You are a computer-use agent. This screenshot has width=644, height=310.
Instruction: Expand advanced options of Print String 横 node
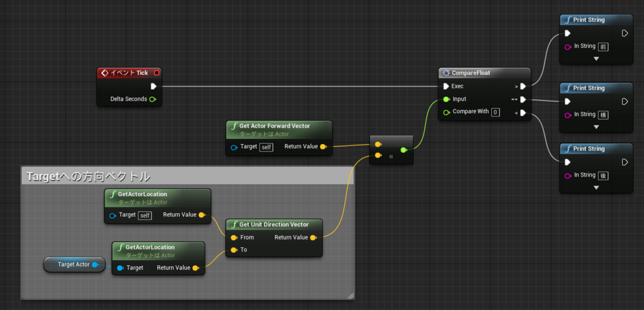[596, 127]
